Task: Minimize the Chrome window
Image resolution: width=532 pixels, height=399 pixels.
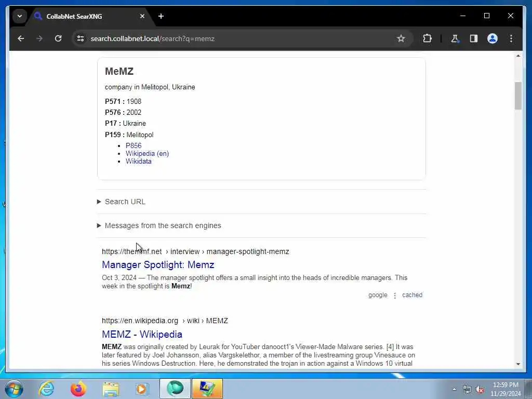Action: click(463, 16)
